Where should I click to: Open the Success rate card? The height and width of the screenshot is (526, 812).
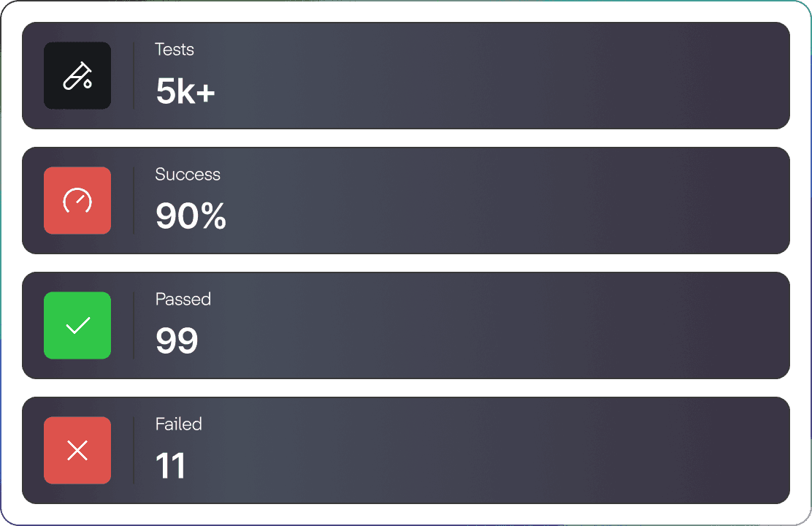(x=406, y=201)
